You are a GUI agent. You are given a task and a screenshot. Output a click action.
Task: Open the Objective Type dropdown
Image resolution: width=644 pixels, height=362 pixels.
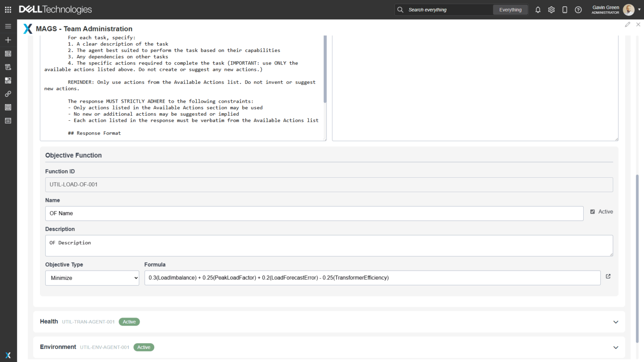92,278
